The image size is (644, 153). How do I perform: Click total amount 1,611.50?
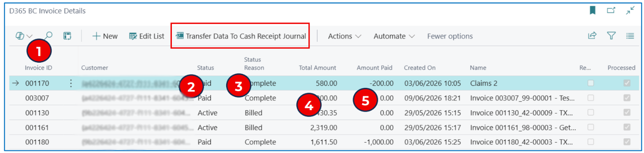pyautogui.click(x=324, y=142)
